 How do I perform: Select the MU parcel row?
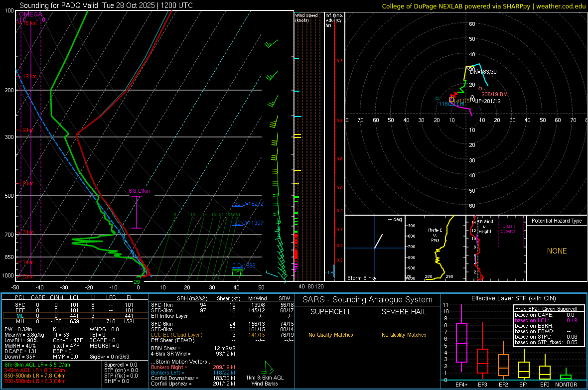(75, 321)
